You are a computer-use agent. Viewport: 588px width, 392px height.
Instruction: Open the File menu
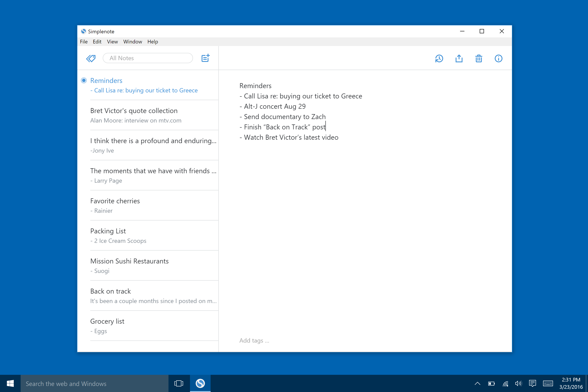84,42
